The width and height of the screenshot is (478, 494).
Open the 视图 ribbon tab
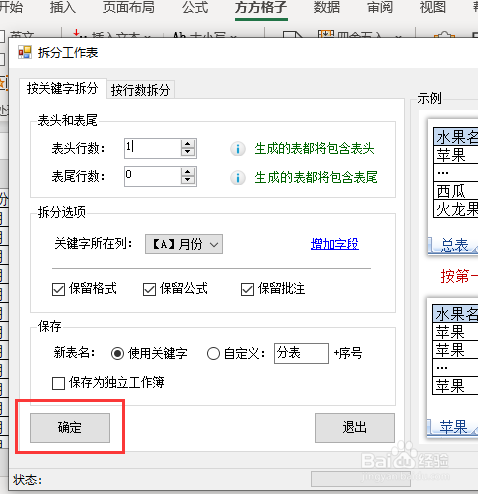tap(432, 7)
